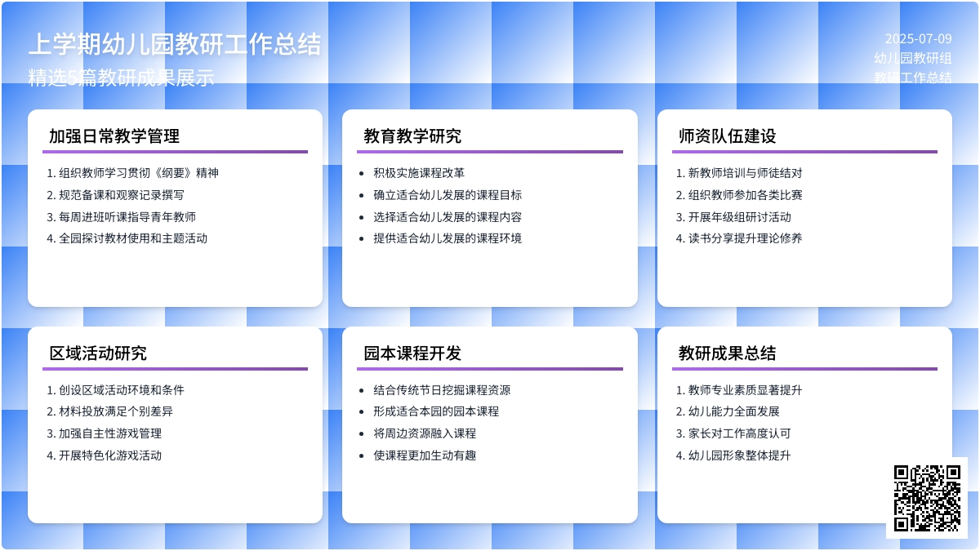Select the card heading 教研成果总结

point(728,353)
